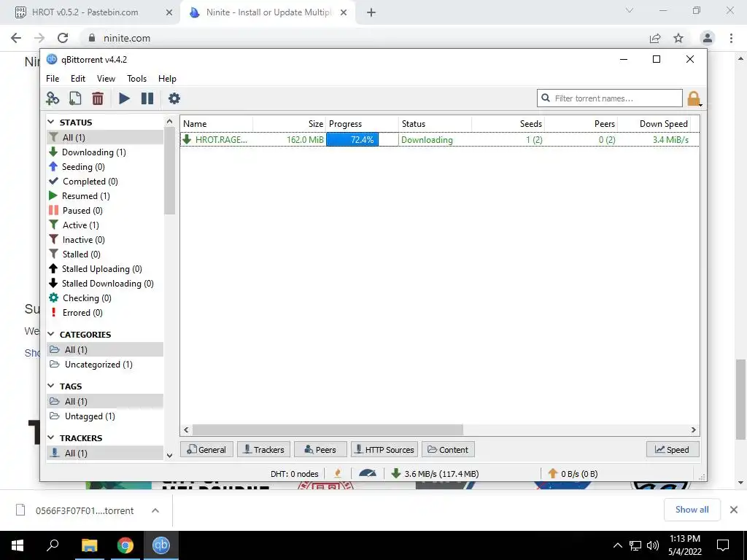Viewport: 747px width, 560px height.
Task: Open the torrent download options chevron in Chrome
Action: [155, 510]
